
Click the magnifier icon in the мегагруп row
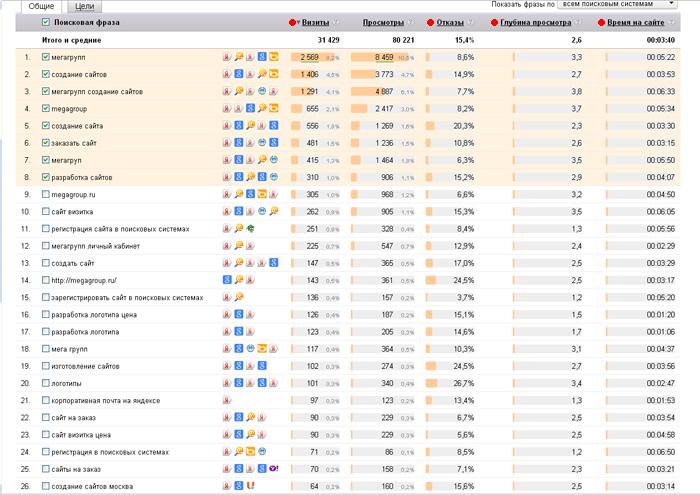(x=262, y=160)
